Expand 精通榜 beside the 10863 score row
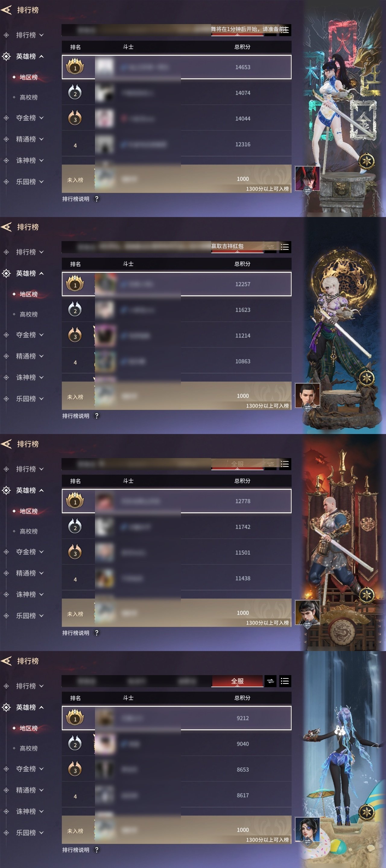Image resolution: width=386 pixels, height=868 pixels. pyautogui.click(x=29, y=356)
